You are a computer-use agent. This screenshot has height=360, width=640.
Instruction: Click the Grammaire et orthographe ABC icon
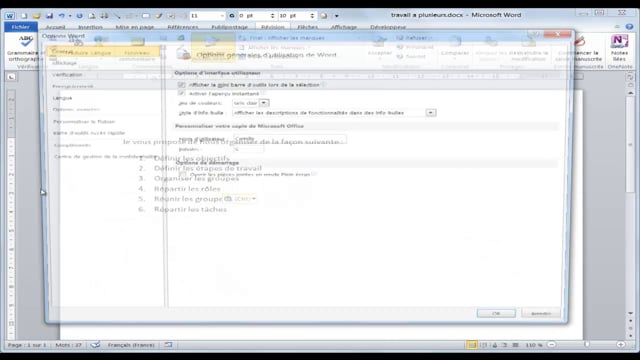[25, 42]
